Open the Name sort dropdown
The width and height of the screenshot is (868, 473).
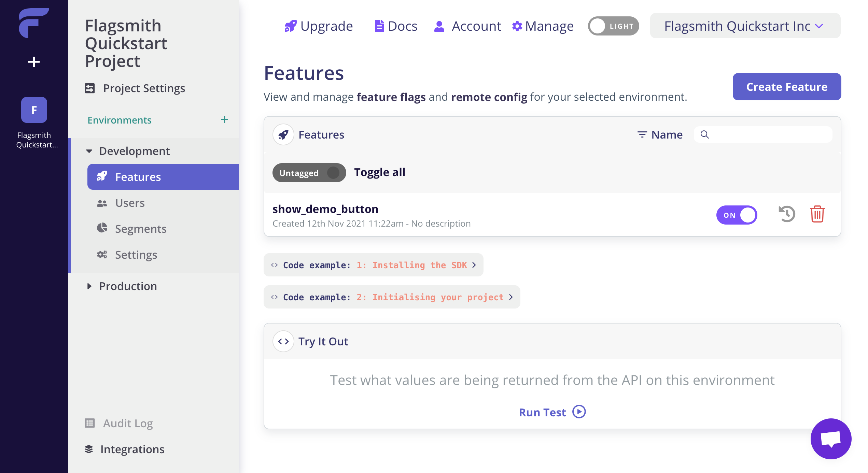tap(660, 135)
